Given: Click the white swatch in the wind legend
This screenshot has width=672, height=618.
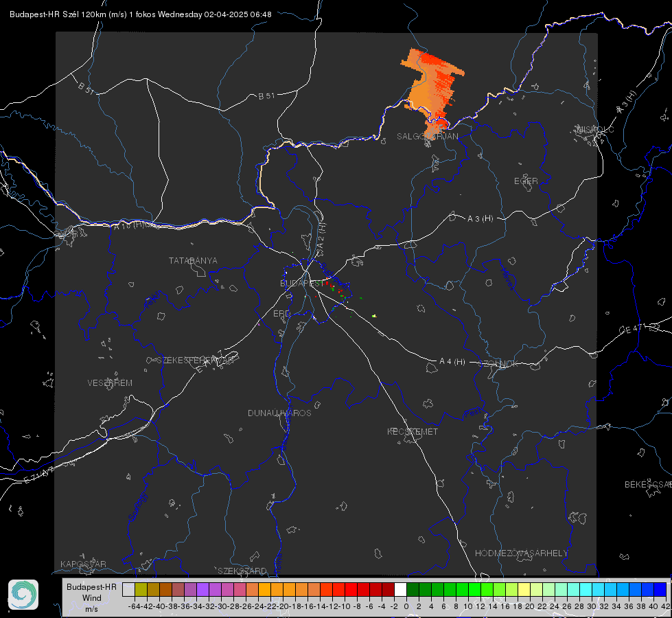Looking at the screenshot, I should (400, 589).
